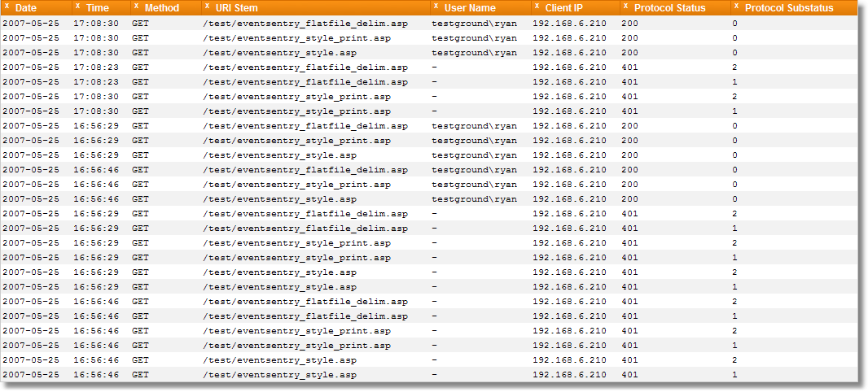This screenshot has height=392, width=868.
Task: Click substatus 1 in 16:56:46 eventsentry_style.asp 401 row
Action: 734,375
